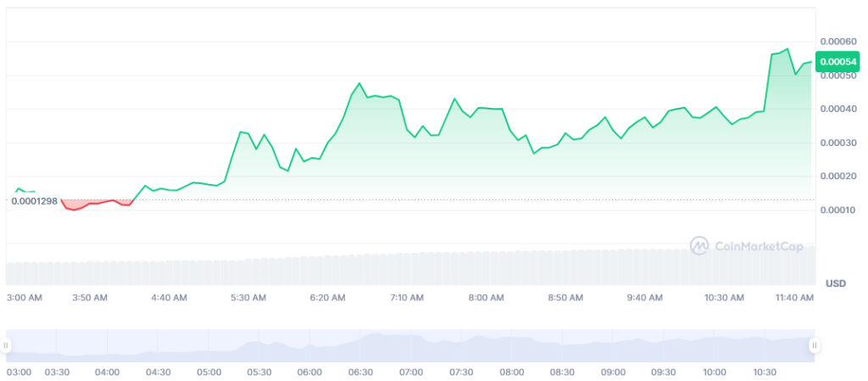This screenshot has height=381, width=868.
Task: Click the CoinMarketCap watermark text
Action: pyautogui.click(x=759, y=246)
